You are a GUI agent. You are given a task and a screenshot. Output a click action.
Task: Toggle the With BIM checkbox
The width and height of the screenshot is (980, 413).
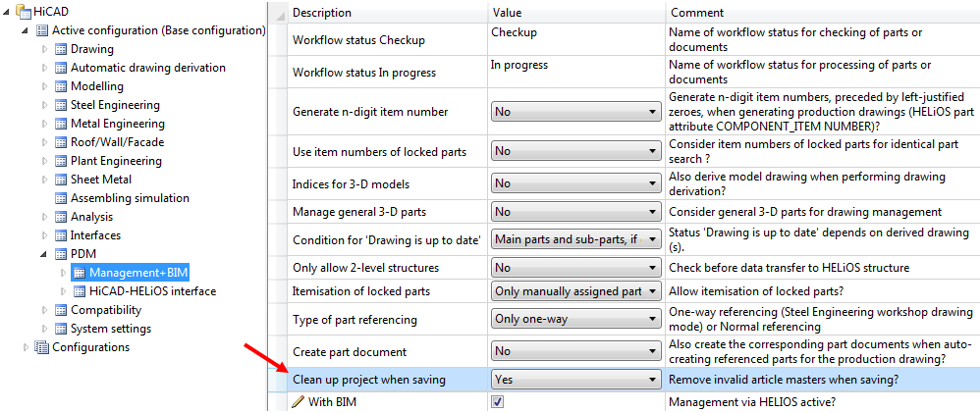pyautogui.click(x=498, y=401)
